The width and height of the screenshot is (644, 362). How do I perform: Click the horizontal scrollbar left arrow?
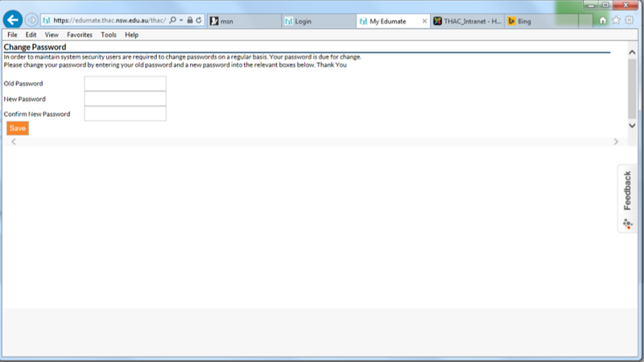(x=14, y=142)
